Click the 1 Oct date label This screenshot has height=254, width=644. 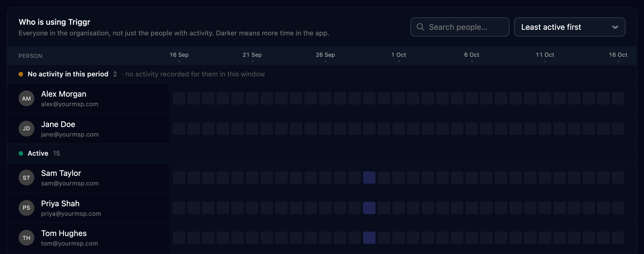(399, 55)
